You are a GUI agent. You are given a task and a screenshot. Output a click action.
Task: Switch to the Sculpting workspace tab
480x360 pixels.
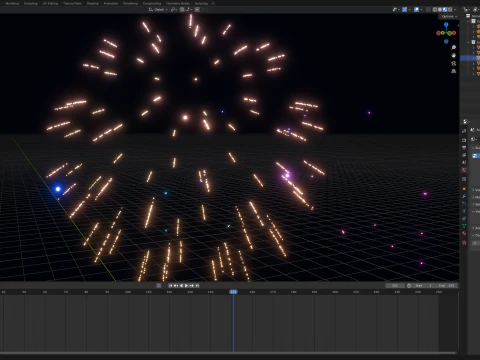click(x=31, y=3)
